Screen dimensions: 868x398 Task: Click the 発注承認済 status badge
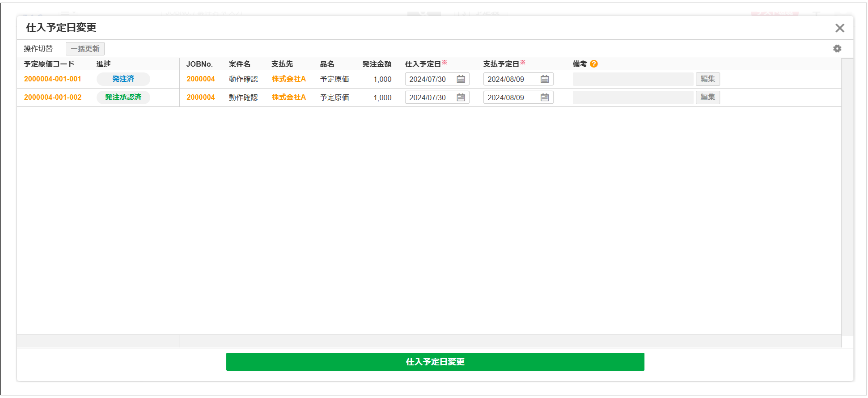point(123,97)
